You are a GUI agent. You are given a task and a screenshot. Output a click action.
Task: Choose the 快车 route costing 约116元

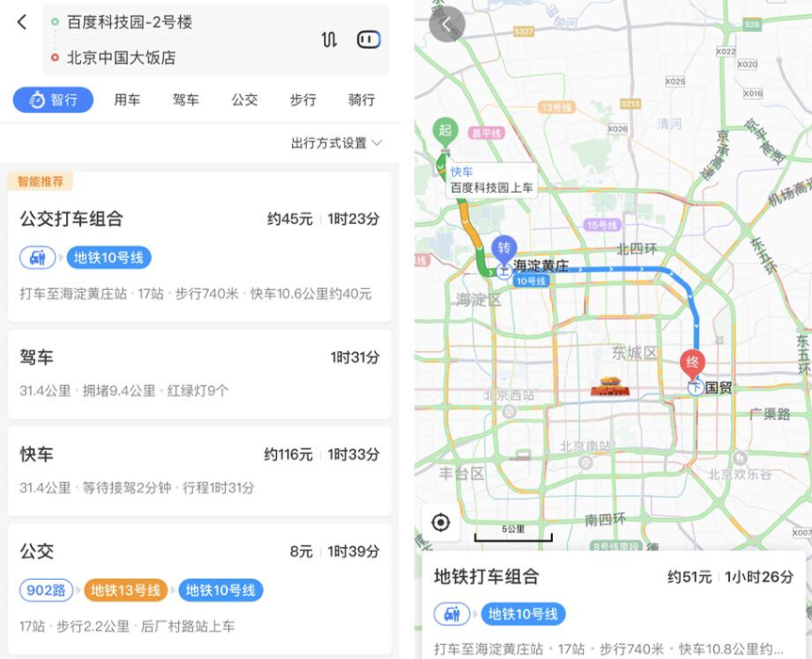pos(200,471)
